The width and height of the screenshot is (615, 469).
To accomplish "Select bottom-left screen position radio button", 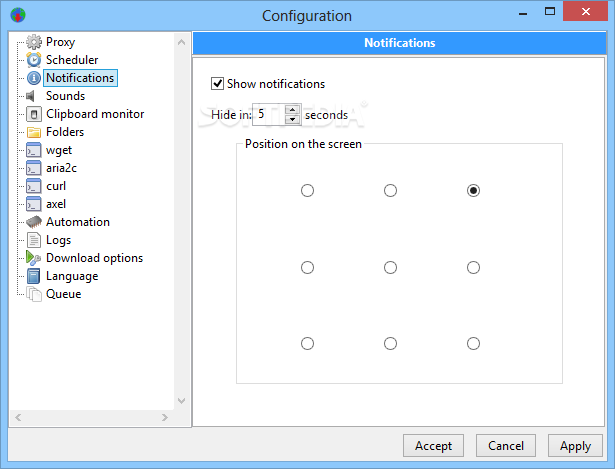I will [307, 344].
